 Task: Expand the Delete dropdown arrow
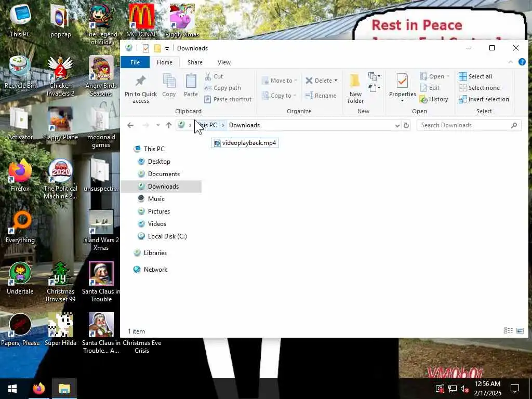[336, 81]
